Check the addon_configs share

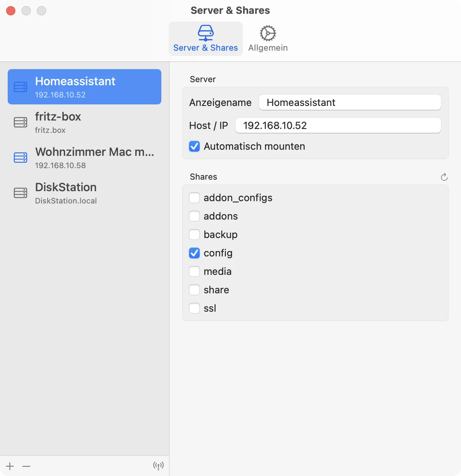(194, 198)
